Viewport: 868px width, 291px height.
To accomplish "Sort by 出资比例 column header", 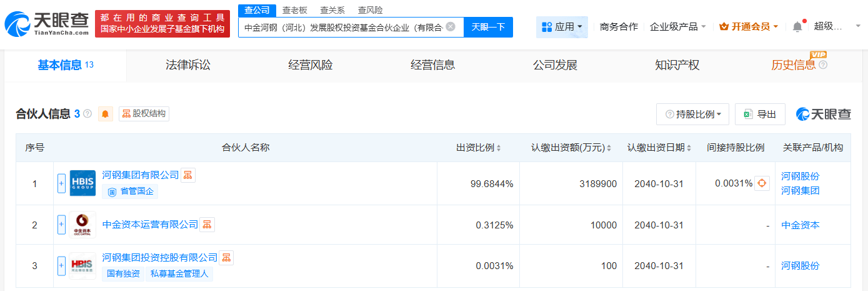I will pyautogui.click(x=479, y=148).
